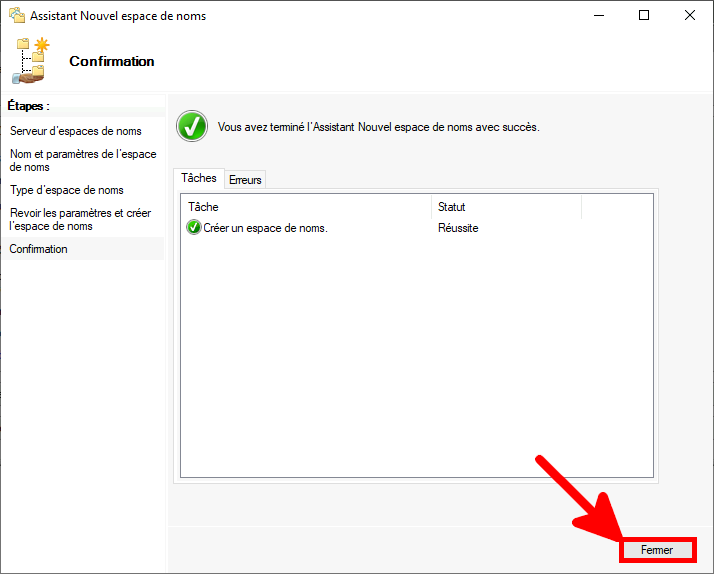The height and width of the screenshot is (574, 714).
Task: Click the large green success checkmark icon
Action: click(192, 126)
